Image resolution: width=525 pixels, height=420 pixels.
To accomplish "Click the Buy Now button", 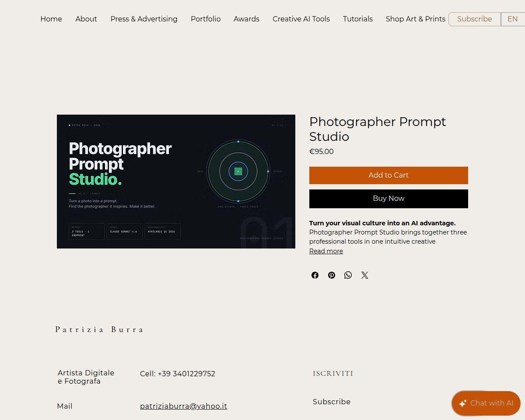I will (x=388, y=199).
